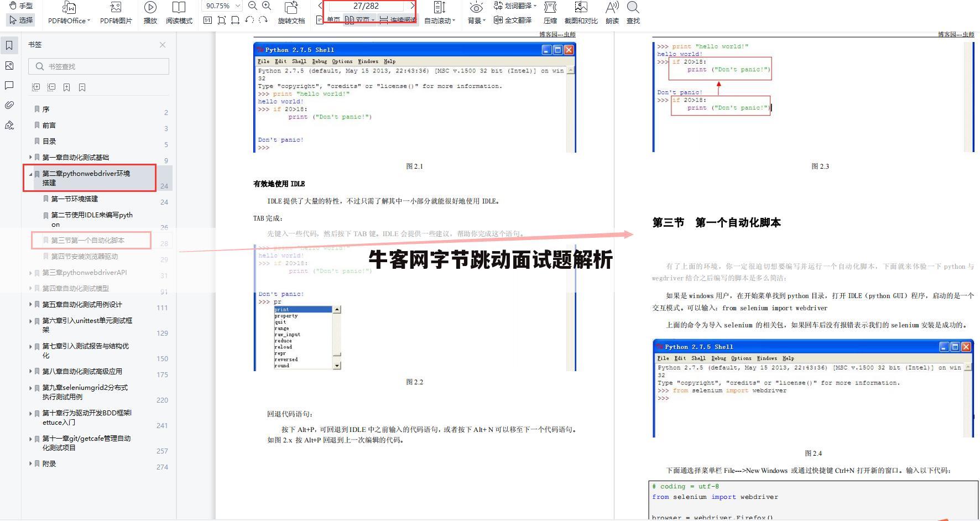This screenshot has width=980, height=521.
Task: Go to next page with right arrow
Action: tap(412, 6)
